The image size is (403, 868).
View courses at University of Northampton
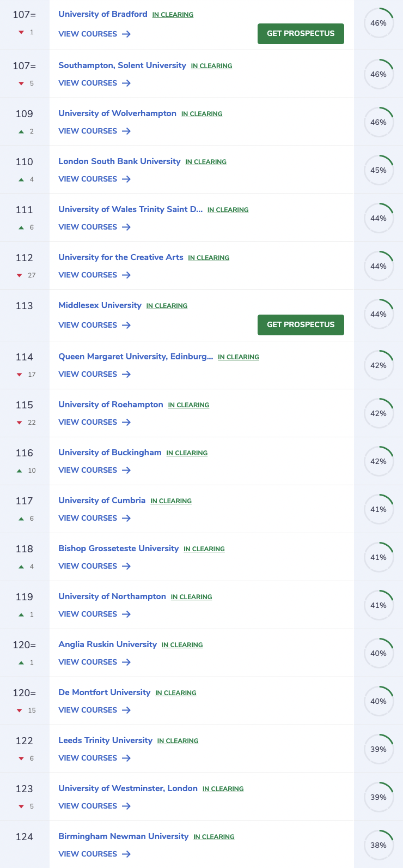coord(88,614)
